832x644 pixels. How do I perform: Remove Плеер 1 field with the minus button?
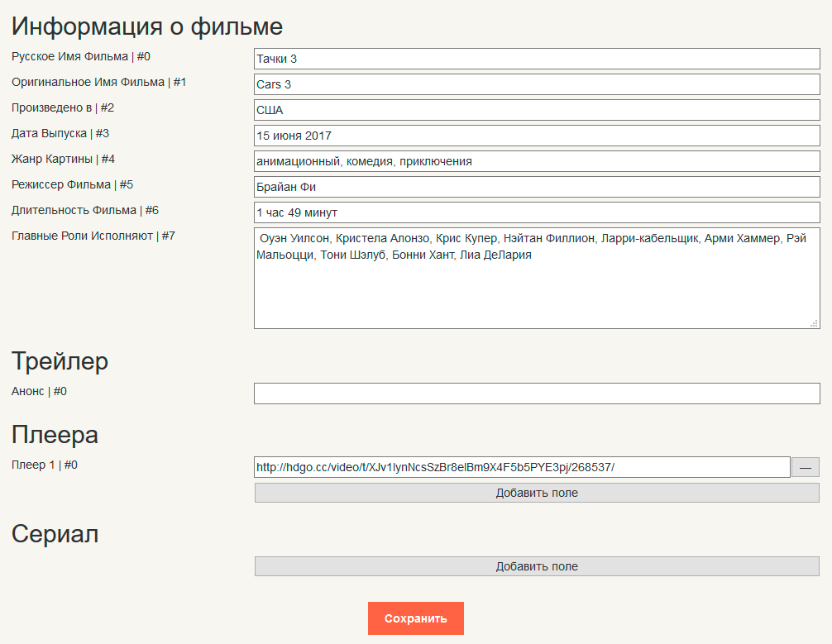click(x=806, y=467)
